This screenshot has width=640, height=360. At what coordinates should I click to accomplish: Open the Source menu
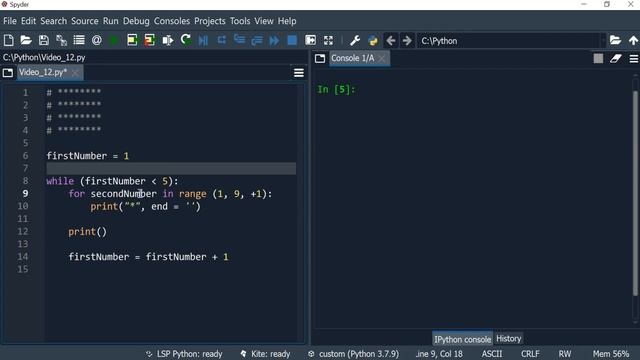point(84,21)
